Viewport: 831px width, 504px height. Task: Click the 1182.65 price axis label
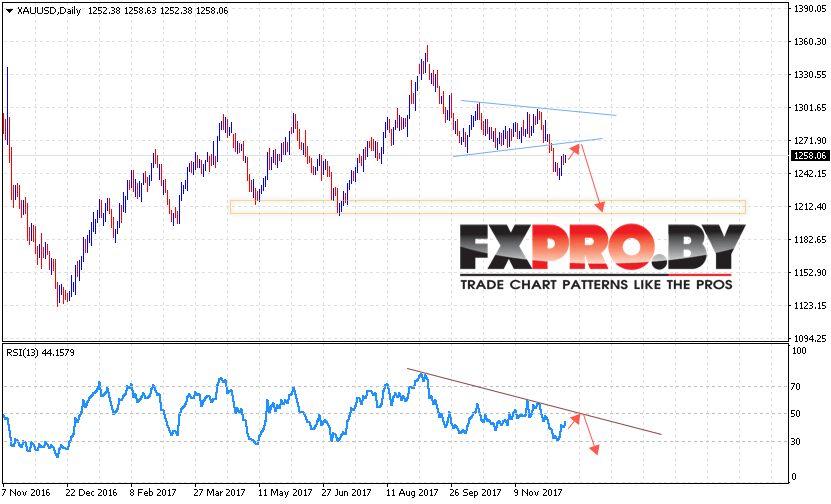(x=810, y=240)
